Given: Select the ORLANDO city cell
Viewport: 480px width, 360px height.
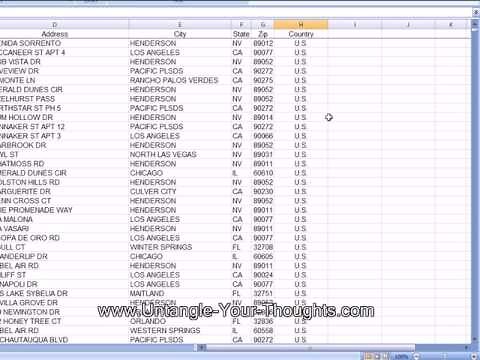Looking at the screenshot, I should [x=180, y=321].
